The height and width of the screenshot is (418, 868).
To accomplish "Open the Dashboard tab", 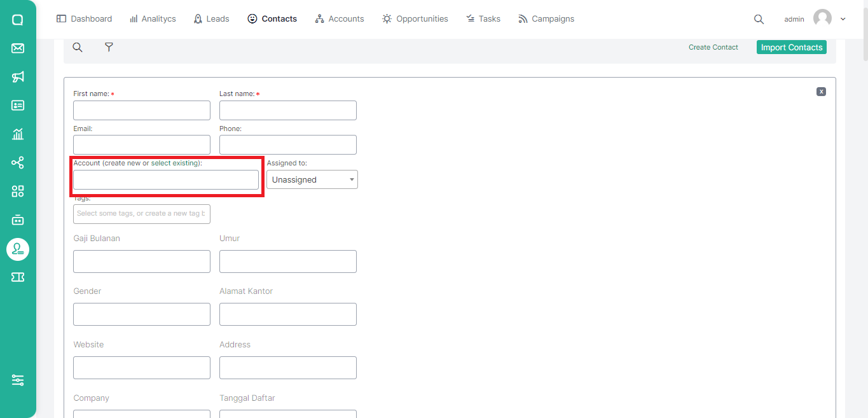I will coord(84,19).
